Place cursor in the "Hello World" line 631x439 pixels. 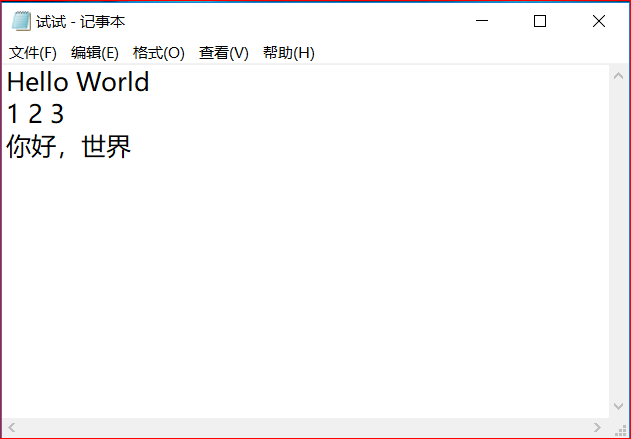click(78, 81)
